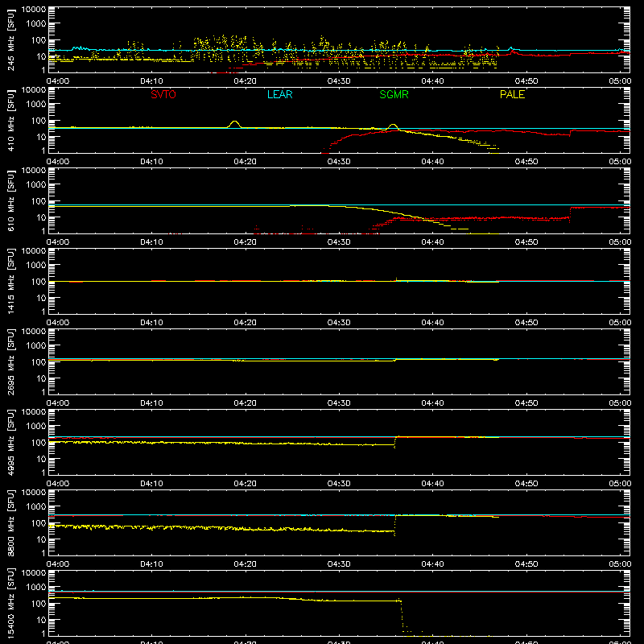Screen dimensions: 644x644
Task: Click 05:00 tick under the 4995 MHz plot
Action: [620, 484]
